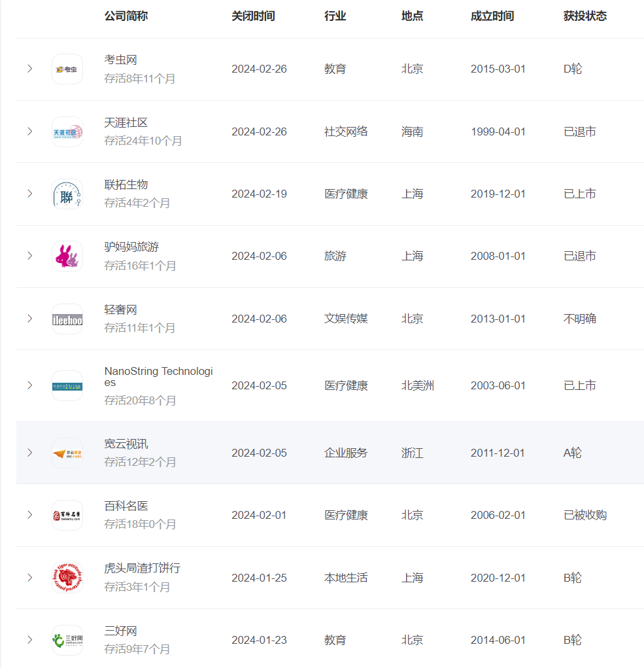Viewport: 644px width, 668px height.
Task: Click the 文娱传媒 industry cell
Action: point(346,319)
